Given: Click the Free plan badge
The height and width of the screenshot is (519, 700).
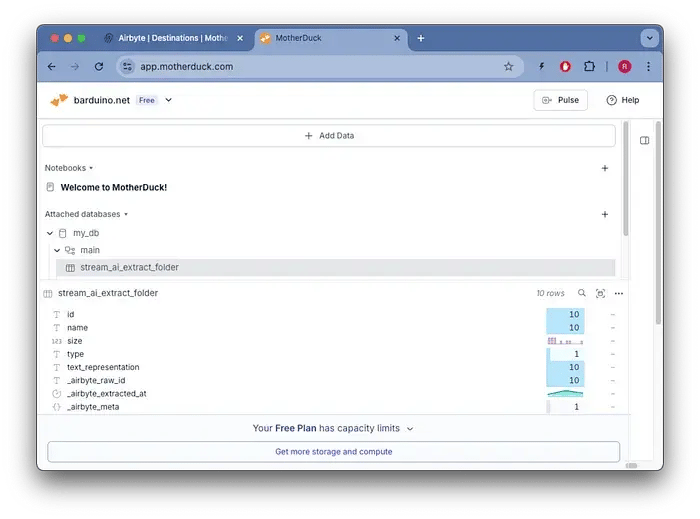Looking at the screenshot, I should (146, 100).
